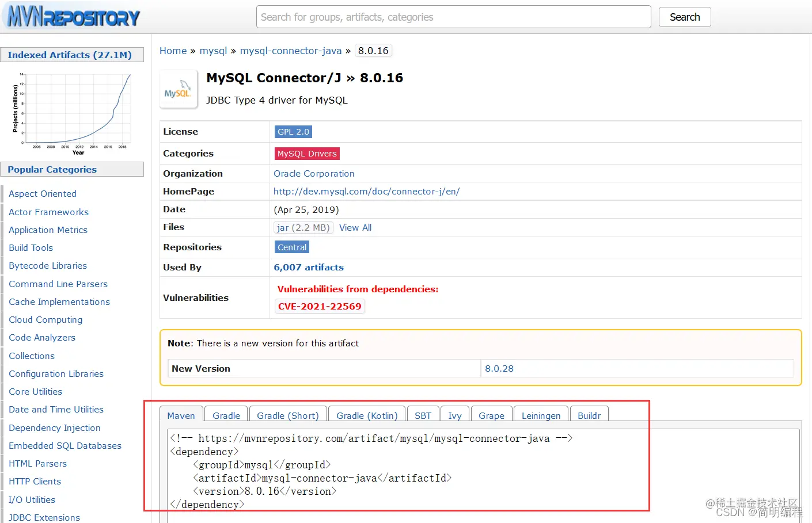Screen dimensions: 812x523
Task: Click the View All files link
Action: coord(355,228)
